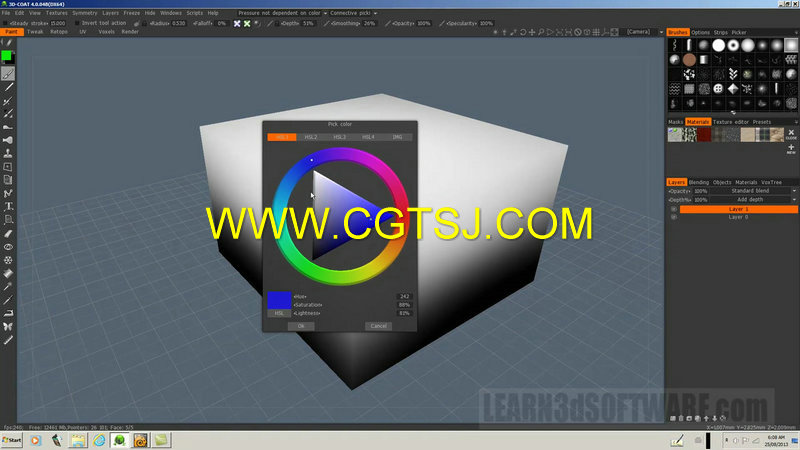Select the dark red material thumbnail

pos(704,134)
